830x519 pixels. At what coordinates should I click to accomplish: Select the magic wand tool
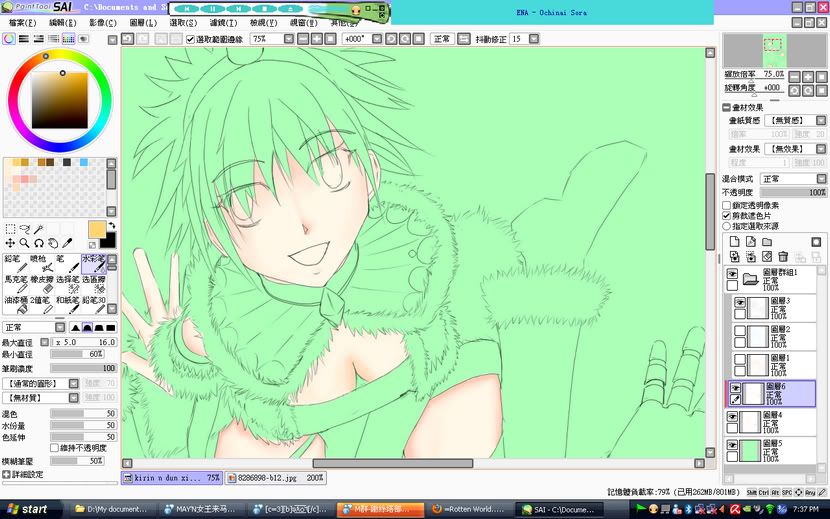click(39, 229)
